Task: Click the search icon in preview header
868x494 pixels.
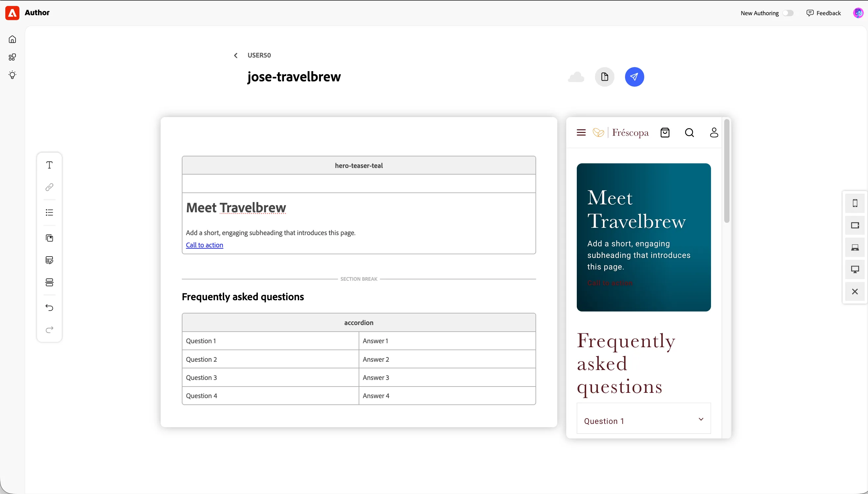Action: [x=689, y=133]
